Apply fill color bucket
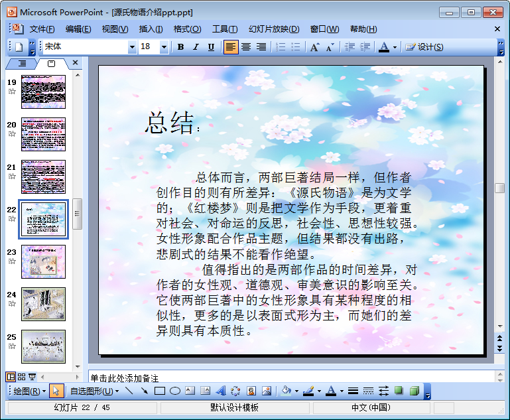The height and width of the screenshot is (420, 510). point(287,391)
